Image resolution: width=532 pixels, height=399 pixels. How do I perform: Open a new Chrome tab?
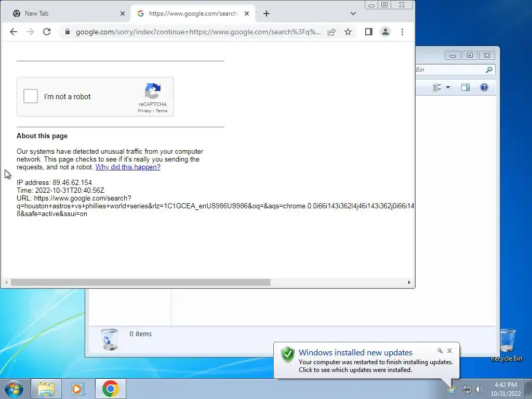tap(267, 14)
